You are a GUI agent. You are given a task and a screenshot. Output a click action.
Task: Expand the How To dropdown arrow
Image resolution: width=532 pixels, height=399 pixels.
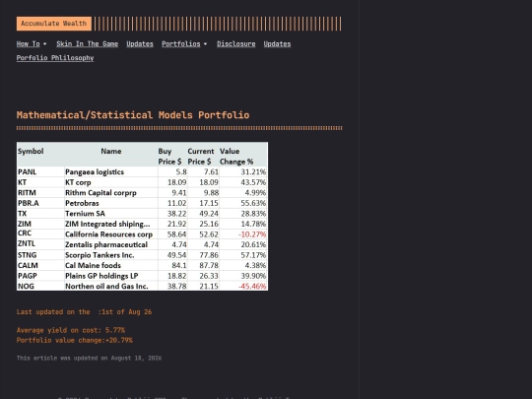pos(44,44)
